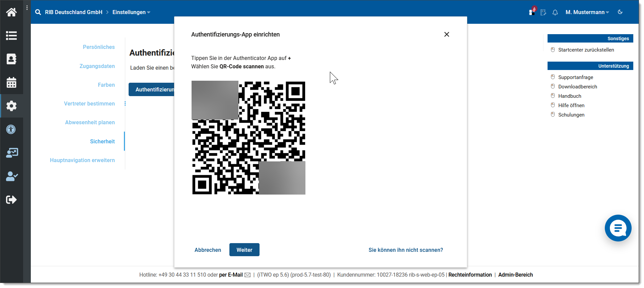Click the Startcenter zurückstellen link
Image resolution: width=644 pixels, height=288 pixels.
(586, 50)
